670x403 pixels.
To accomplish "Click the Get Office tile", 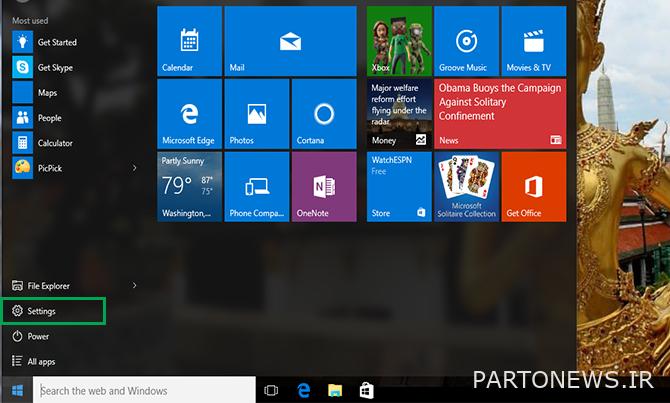I will click(x=533, y=187).
